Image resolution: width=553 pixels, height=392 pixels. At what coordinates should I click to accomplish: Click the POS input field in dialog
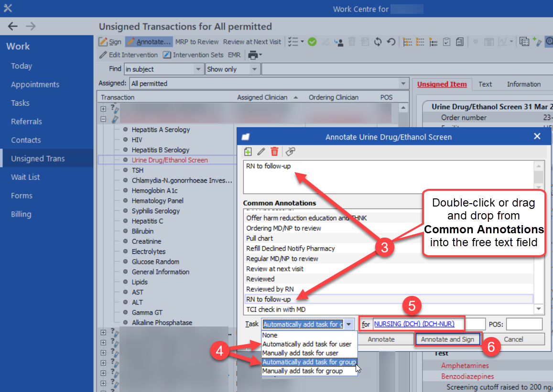click(524, 325)
